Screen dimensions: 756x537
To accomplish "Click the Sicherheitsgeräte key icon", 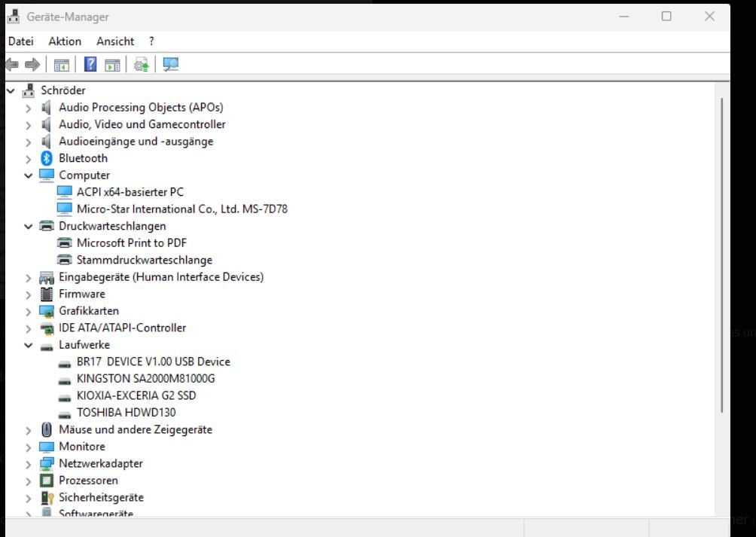I will point(47,498).
